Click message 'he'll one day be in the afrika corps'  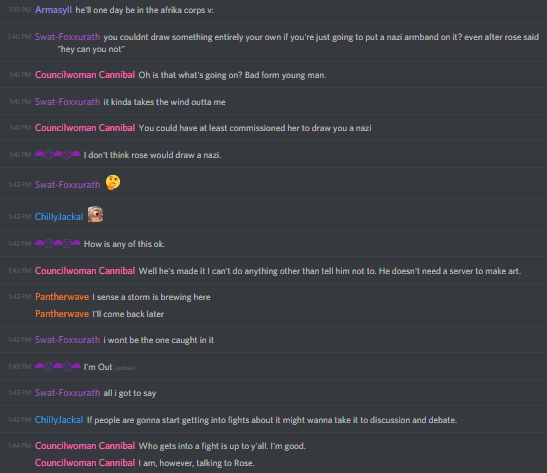click(144, 10)
